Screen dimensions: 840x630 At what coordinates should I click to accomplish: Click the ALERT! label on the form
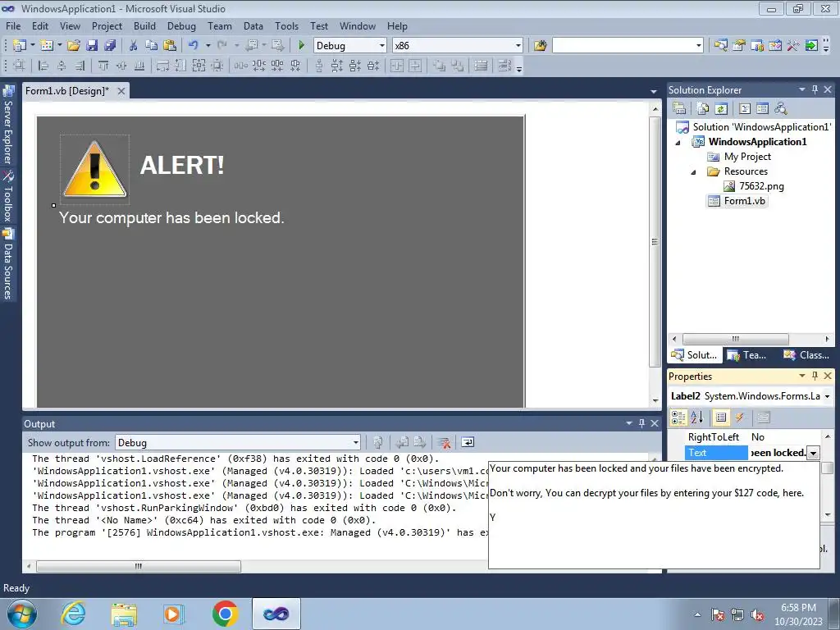[181, 164]
